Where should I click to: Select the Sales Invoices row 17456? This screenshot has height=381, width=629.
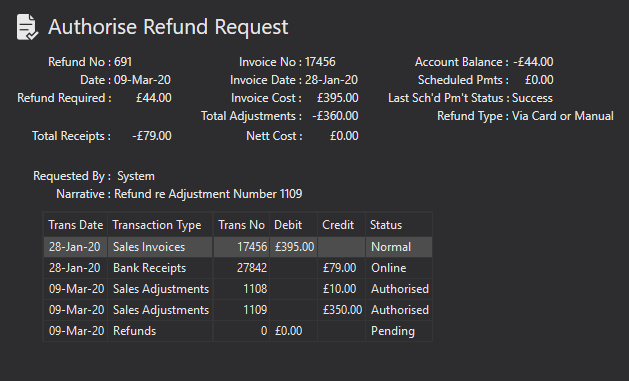pyautogui.click(x=238, y=247)
